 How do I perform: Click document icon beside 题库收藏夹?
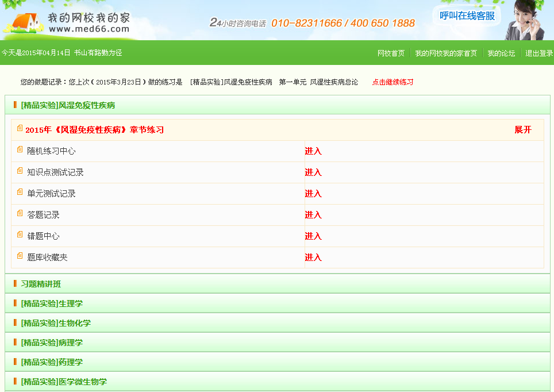coord(20,256)
